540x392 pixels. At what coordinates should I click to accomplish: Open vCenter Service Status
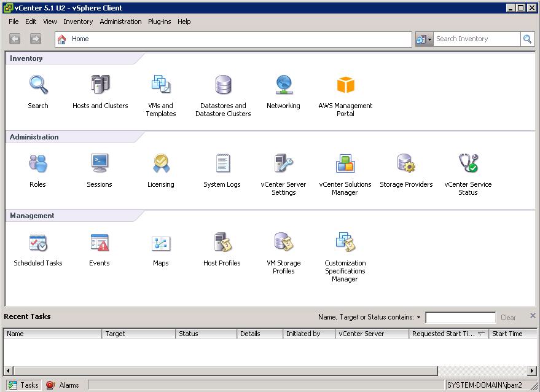468,163
